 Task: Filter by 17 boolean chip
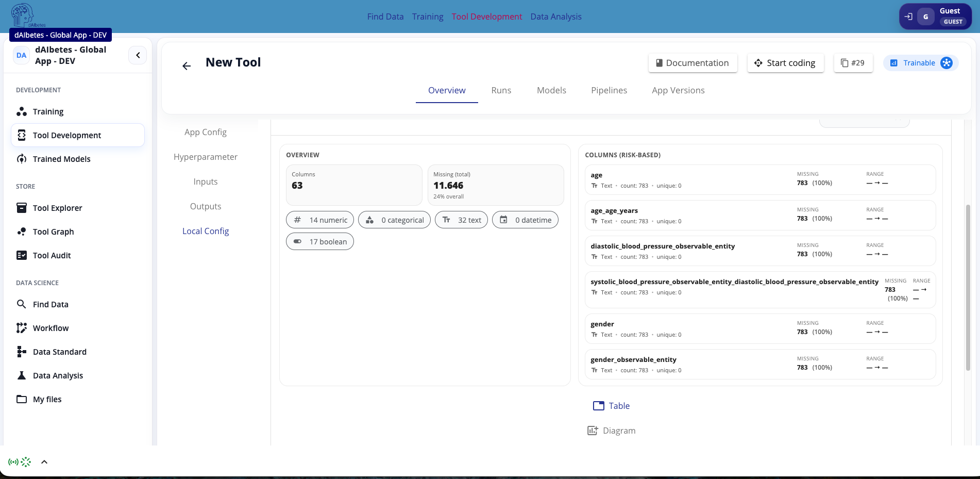(x=320, y=241)
